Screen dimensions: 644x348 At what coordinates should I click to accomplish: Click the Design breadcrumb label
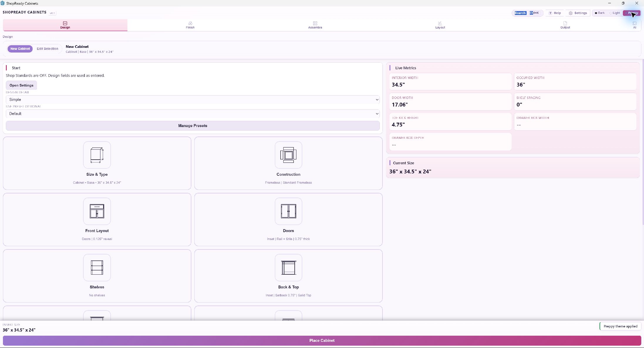(8, 37)
